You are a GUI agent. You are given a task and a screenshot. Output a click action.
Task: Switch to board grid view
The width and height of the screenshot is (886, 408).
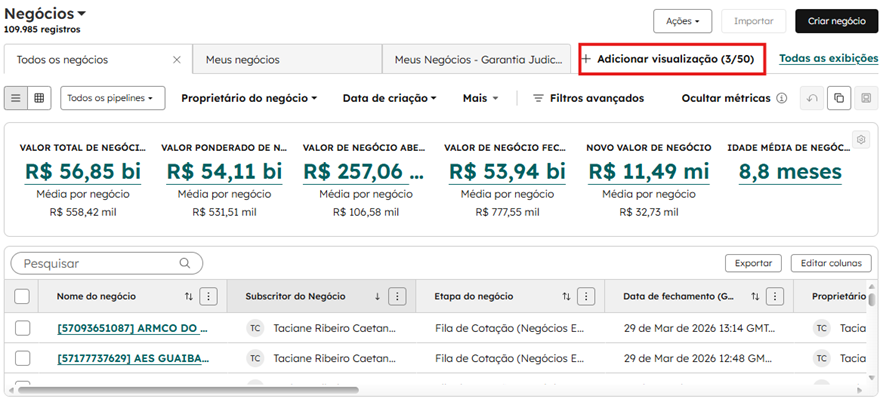point(40,98)
